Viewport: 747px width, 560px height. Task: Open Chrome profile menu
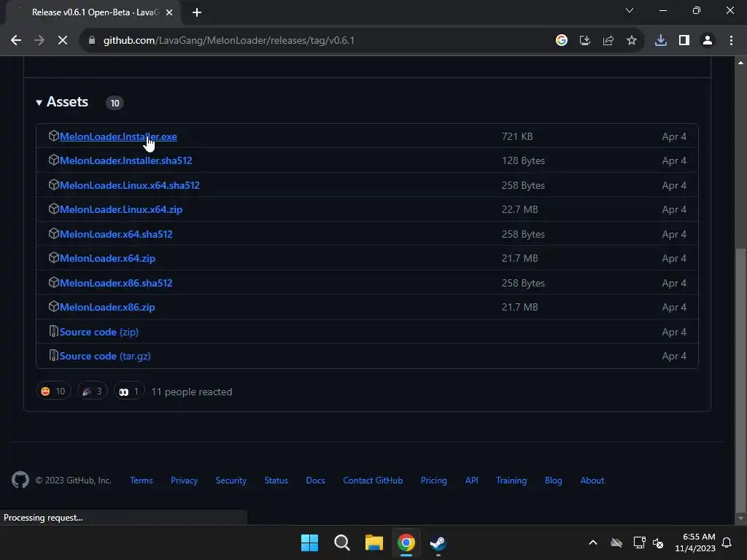point(708,41)
